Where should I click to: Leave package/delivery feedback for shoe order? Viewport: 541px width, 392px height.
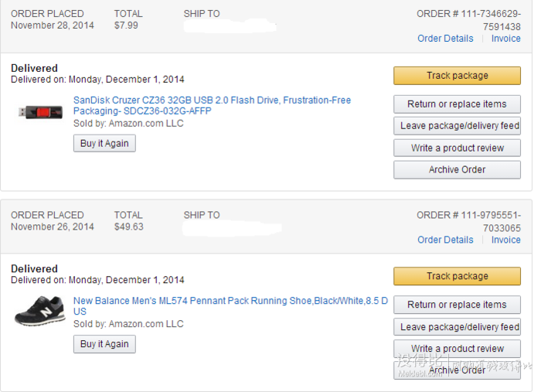pyautogui.click(x=457, y=327)
